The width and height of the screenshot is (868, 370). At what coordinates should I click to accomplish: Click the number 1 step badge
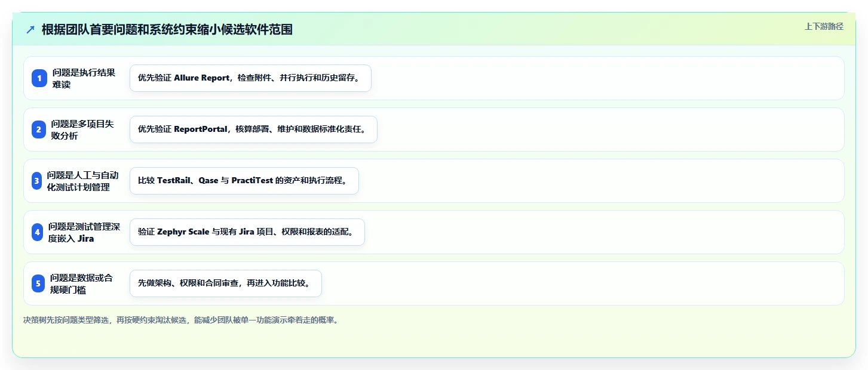[39, 78]
